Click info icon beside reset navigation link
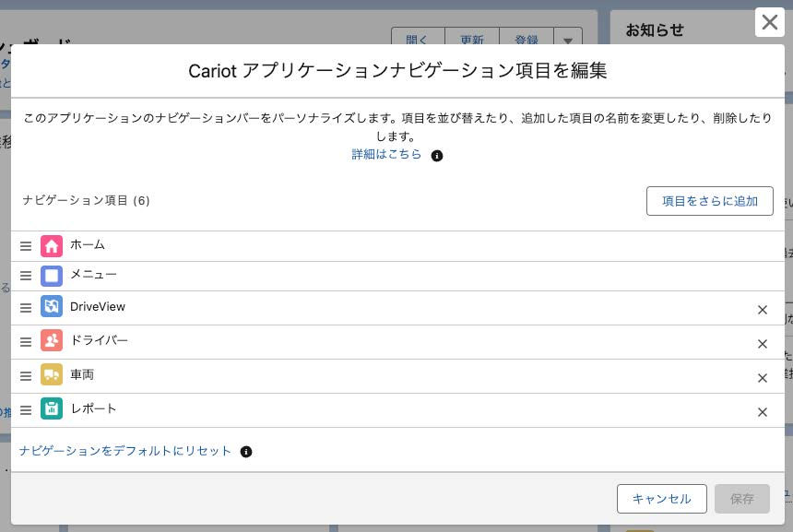Screen dimensions: 793x532 [x=246, y=452]
